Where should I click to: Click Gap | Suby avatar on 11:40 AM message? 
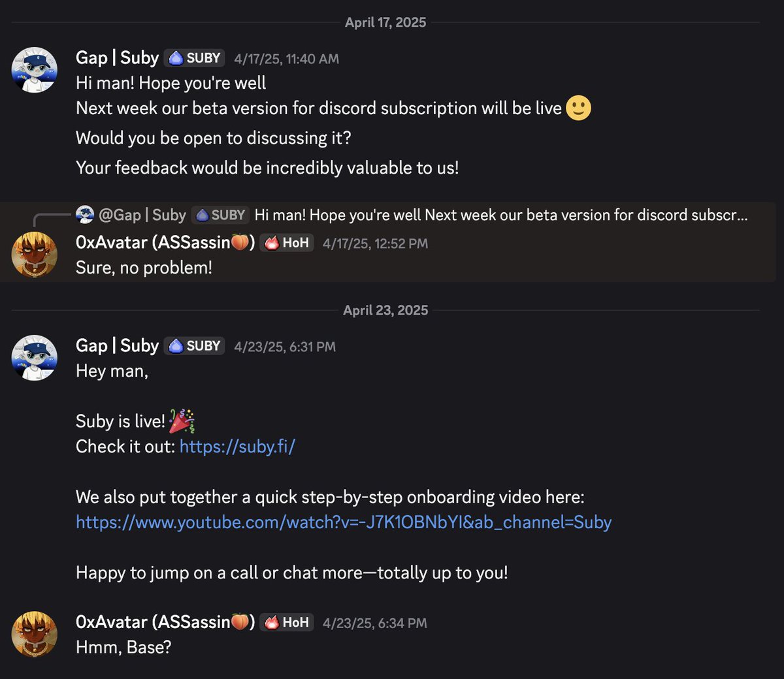coord(35,70)
